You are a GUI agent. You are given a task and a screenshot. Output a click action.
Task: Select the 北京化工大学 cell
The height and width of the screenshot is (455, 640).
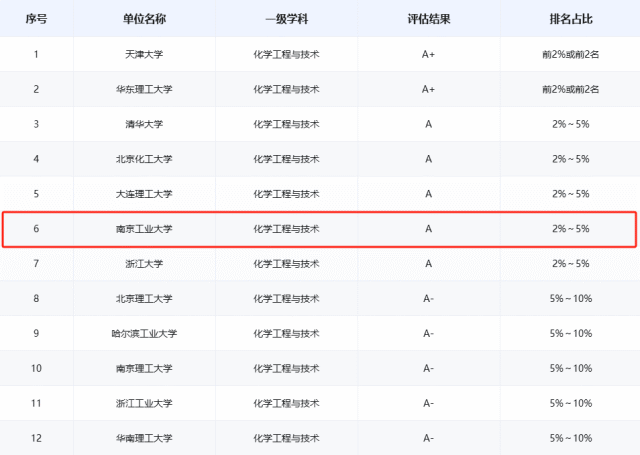144,159
